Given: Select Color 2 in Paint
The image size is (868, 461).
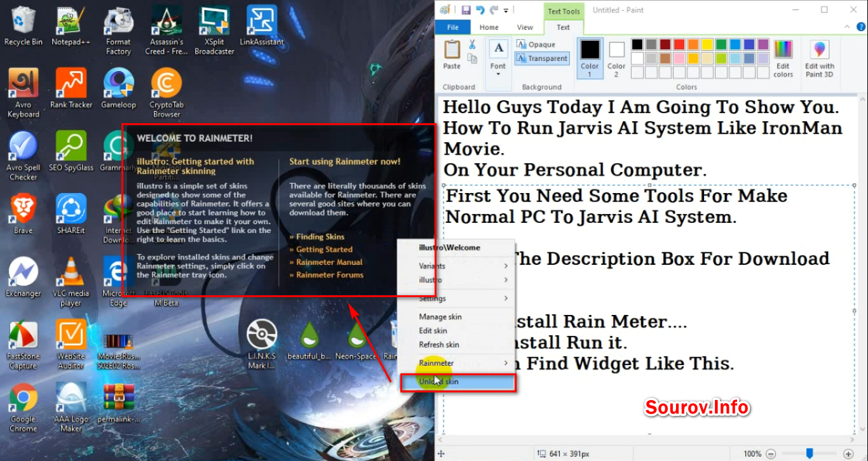Looking at the screenshot, I should click(616, 58).
